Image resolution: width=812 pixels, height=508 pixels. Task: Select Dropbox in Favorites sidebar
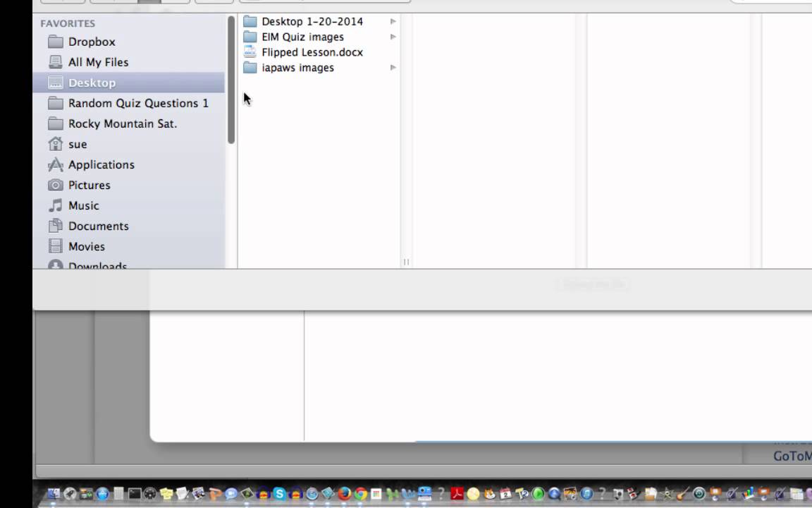tap(92, 42)
